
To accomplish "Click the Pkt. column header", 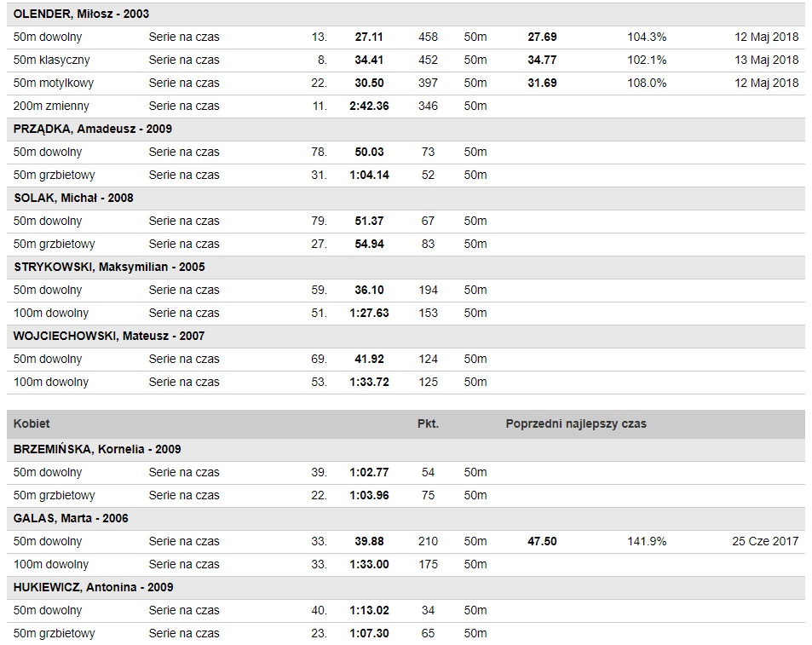I will (x=428, y=423).
